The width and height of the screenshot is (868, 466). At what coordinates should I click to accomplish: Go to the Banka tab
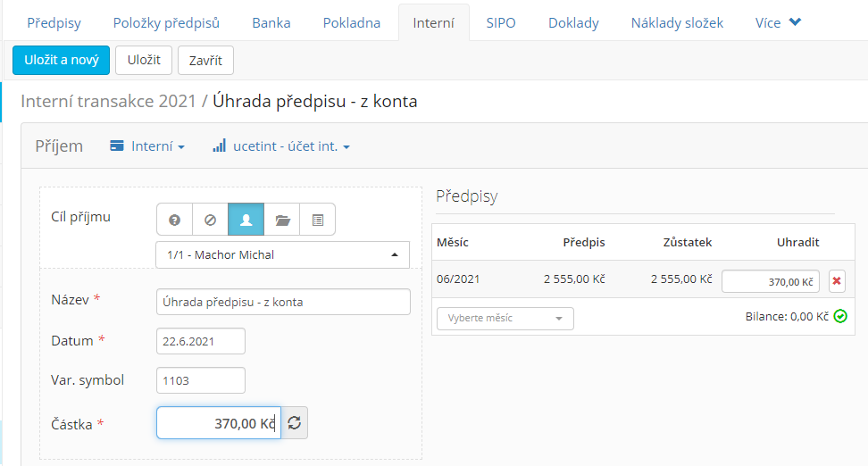click(271, 22)
